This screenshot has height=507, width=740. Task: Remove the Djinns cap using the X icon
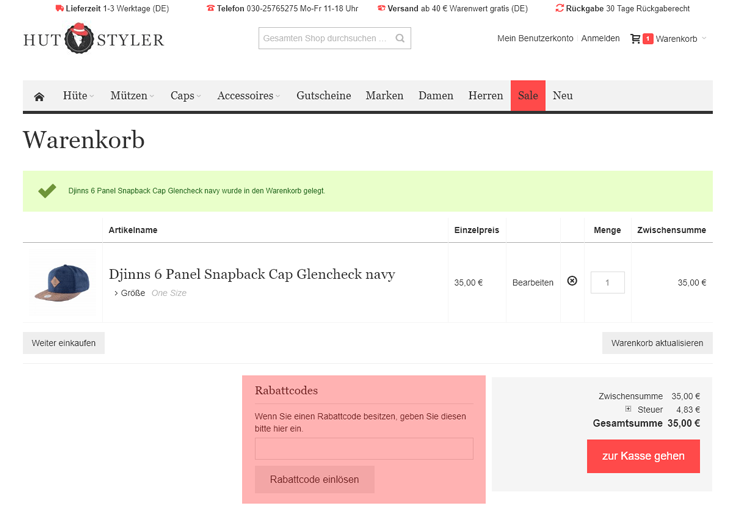click(x=572, y=281)
